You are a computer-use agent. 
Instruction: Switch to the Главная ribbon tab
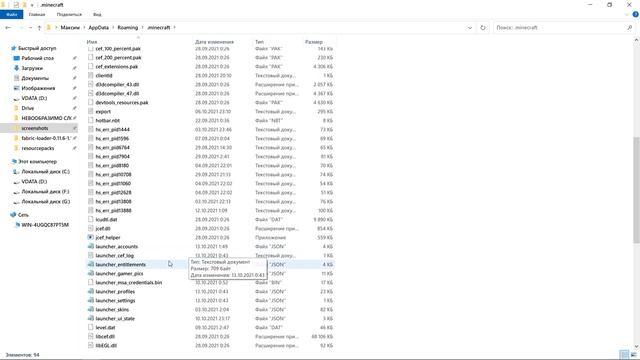point(37,14)
